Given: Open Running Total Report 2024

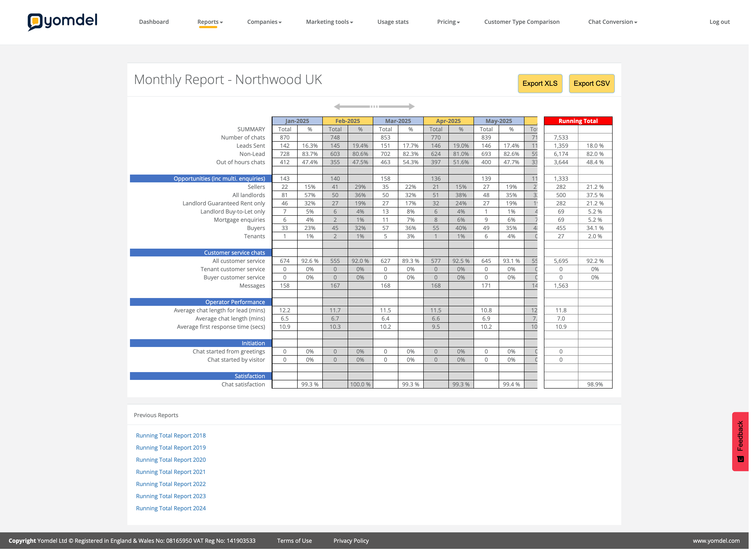Looking at the screenshot, I should tap(171, 508).
